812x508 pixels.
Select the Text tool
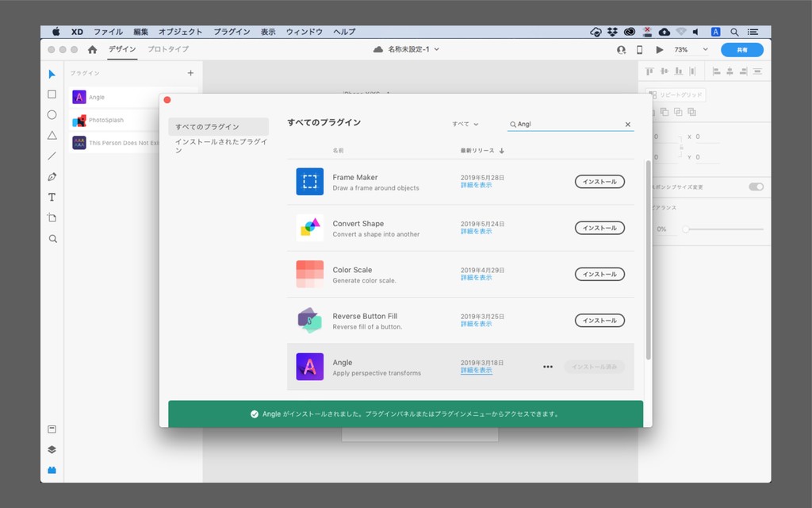(52, 197)
